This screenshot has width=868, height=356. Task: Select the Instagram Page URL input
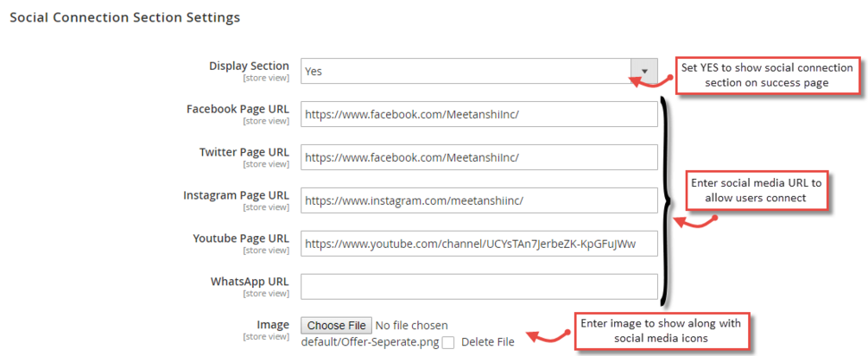click(479, 200)
